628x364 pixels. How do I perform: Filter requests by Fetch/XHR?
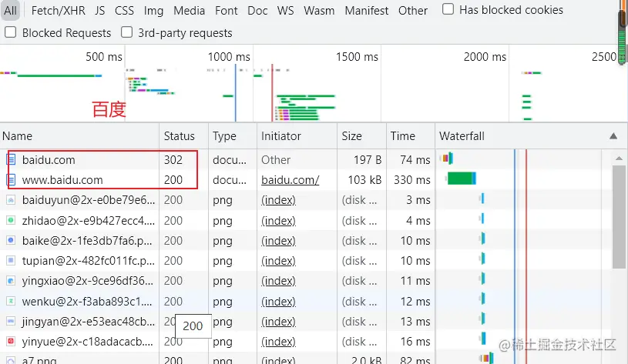[x=58, y=11]
